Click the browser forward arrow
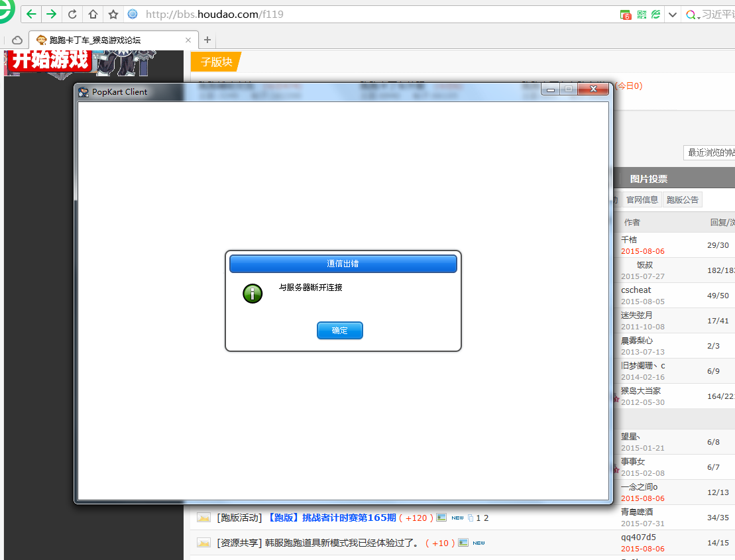The image size is (735, 560). tap(51, 14)
